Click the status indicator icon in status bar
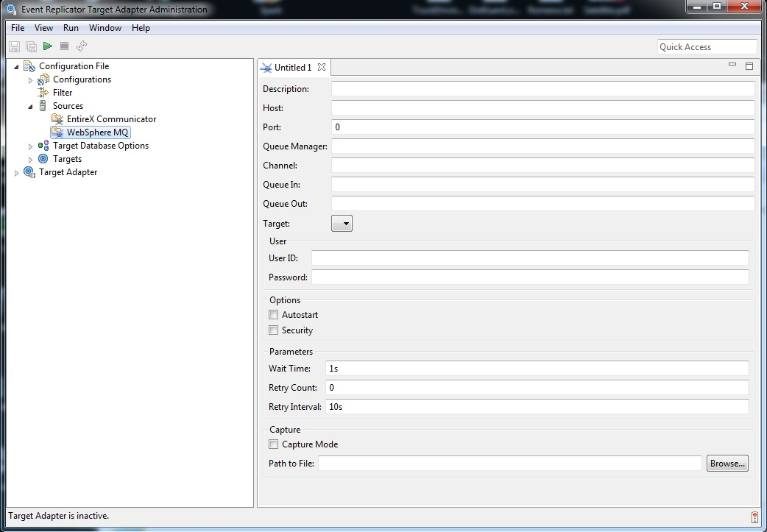767x532 pixels. pyautogui.click(x=754, y=517)
